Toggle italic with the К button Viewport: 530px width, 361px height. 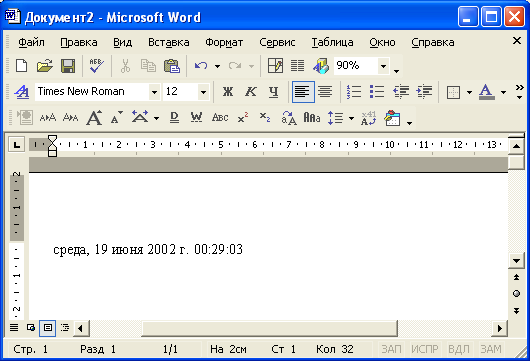click(x=251, y=92)
